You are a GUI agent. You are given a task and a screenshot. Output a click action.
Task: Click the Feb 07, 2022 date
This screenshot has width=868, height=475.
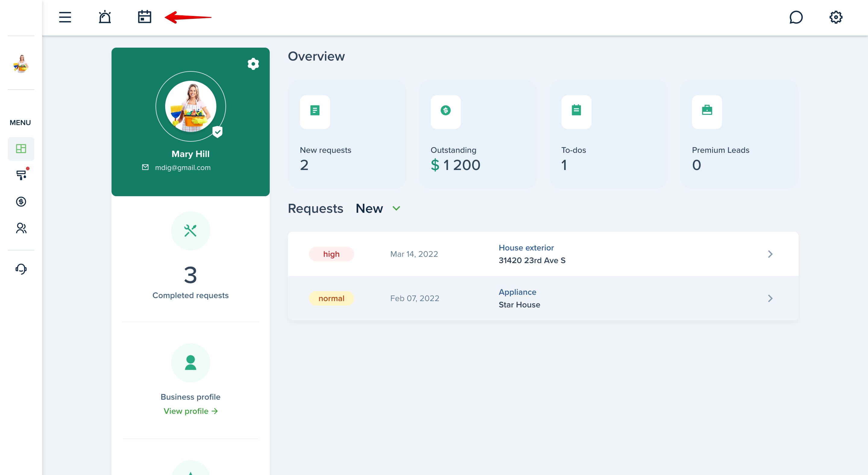point(415,298)
